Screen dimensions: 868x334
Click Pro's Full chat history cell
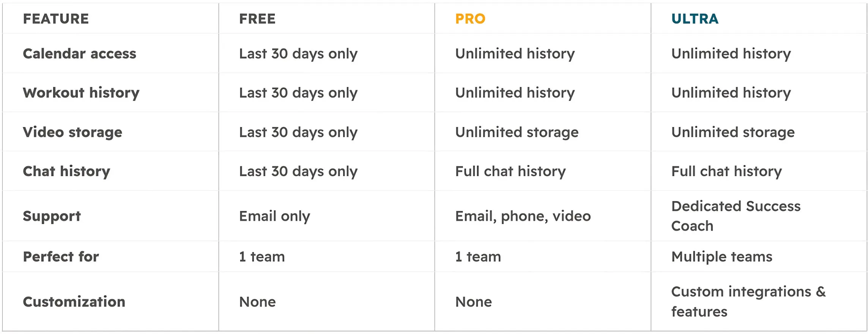(x=510, y=171)
